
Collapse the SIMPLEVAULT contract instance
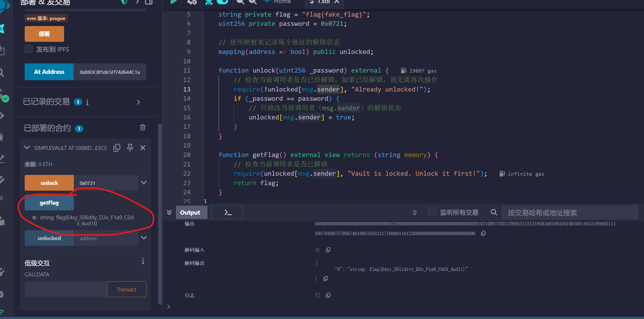coord(27,148)
